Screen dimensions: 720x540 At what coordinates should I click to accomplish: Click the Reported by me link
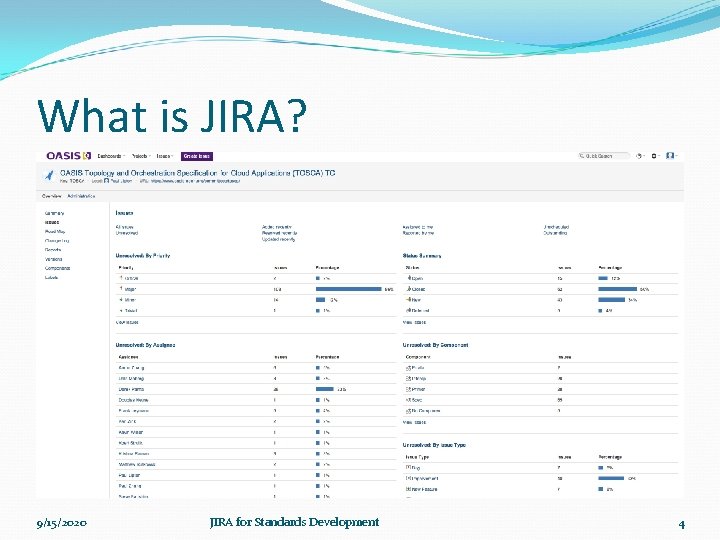(418, 233)
